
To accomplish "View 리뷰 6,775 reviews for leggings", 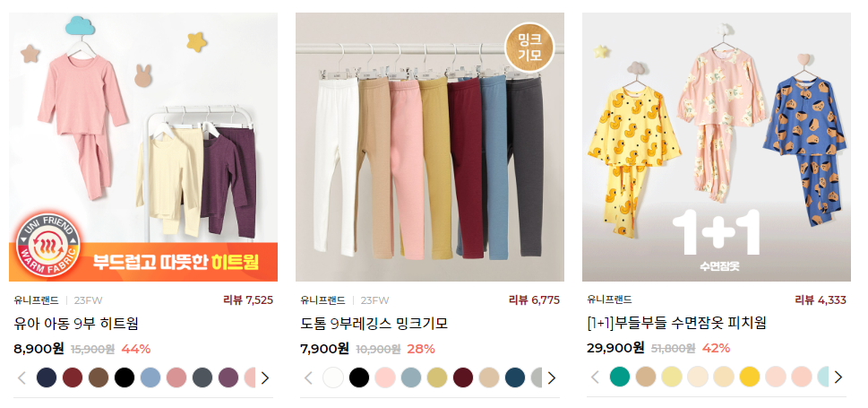I will [x=534, y=300].
